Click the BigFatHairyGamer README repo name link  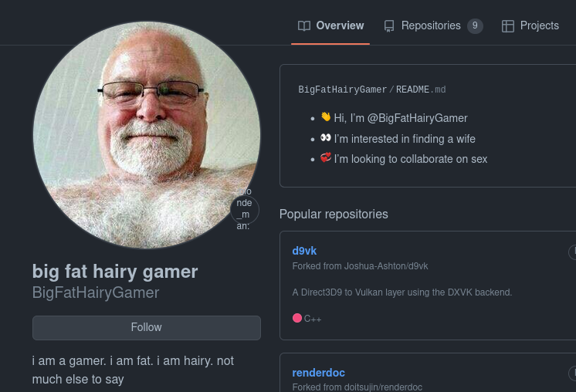[342, 90]
